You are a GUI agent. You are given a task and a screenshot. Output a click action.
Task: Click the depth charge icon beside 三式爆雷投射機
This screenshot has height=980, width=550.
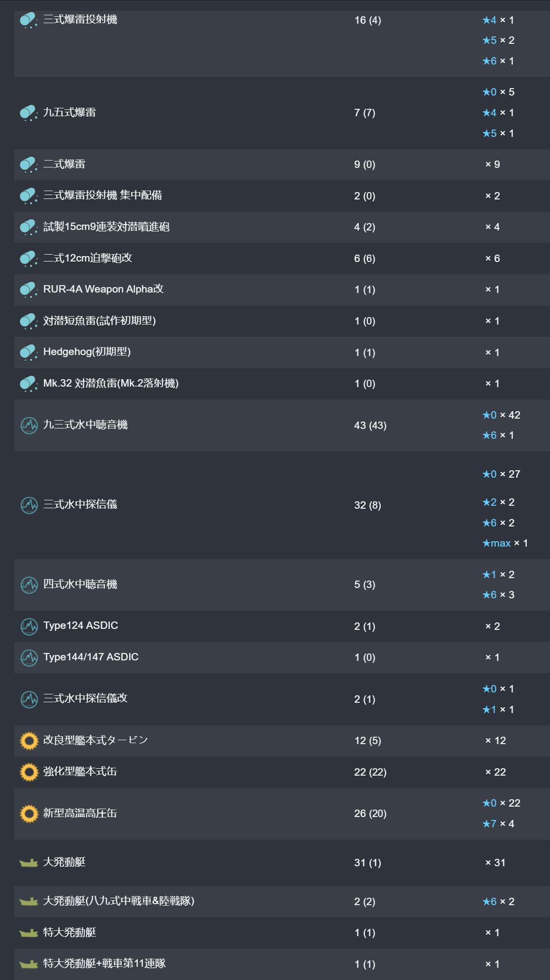pos(29,20)
